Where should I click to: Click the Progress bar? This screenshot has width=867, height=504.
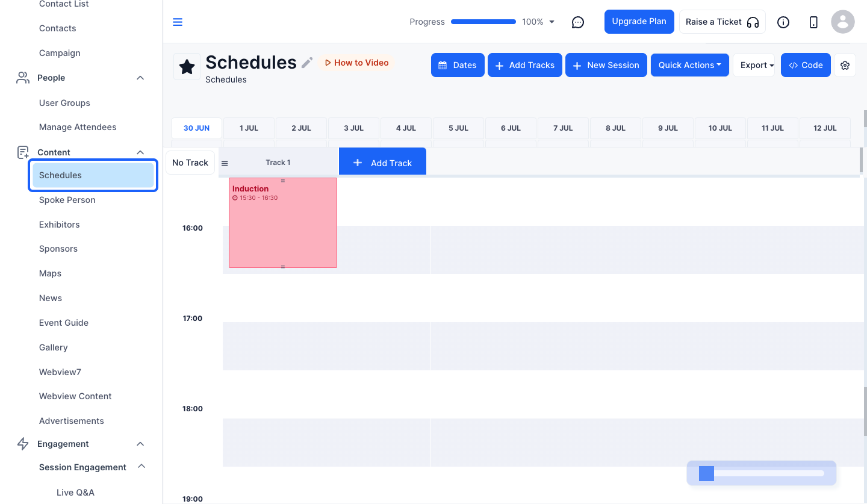point(483,22)
